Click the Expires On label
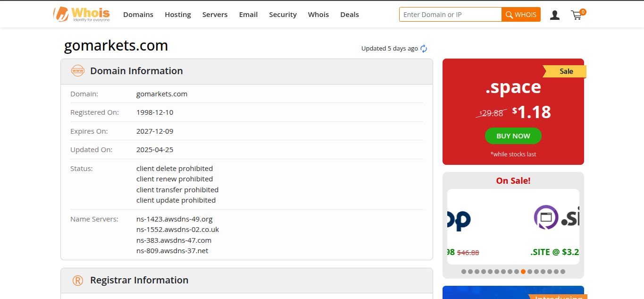Screen dimensions: 644x299 pos(89,131)
